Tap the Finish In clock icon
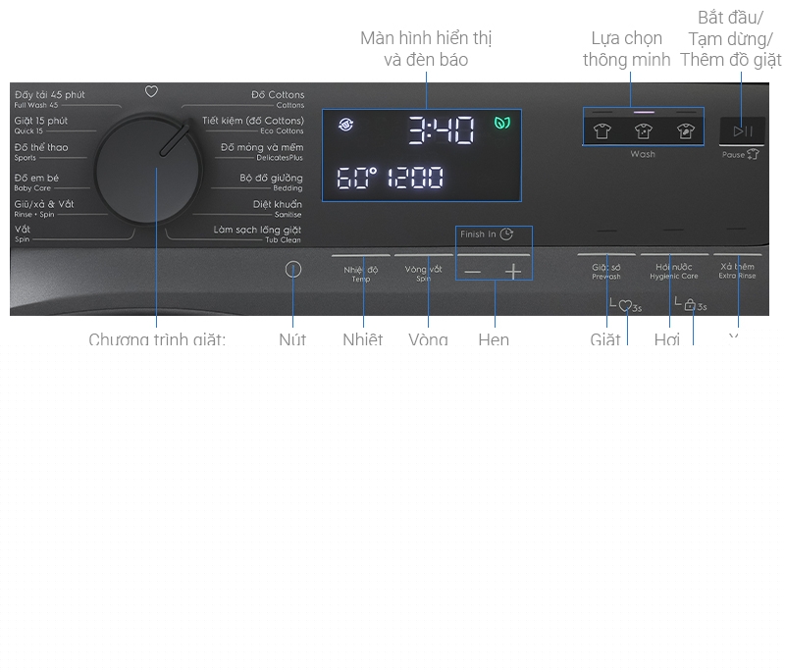The width and height of the screenshot is (785, 672). (x=506, y=234)
